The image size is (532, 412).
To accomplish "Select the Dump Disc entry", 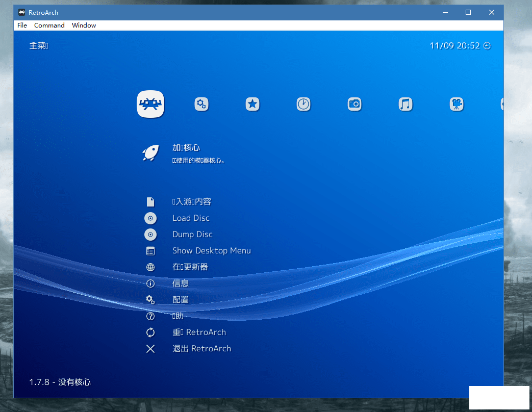I will 192,235.
